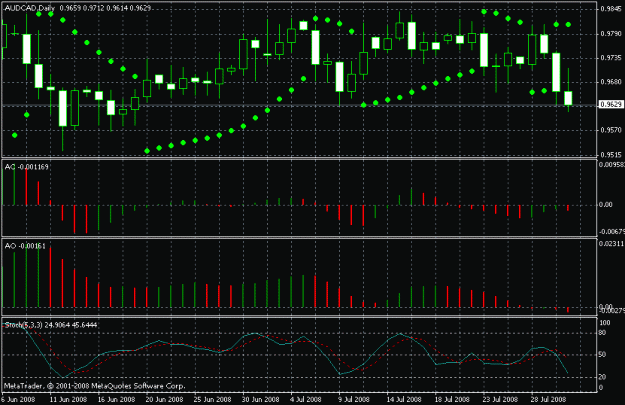Click the 20 Jun 2008 date label

pyautogui.click(x=164, y=399)
